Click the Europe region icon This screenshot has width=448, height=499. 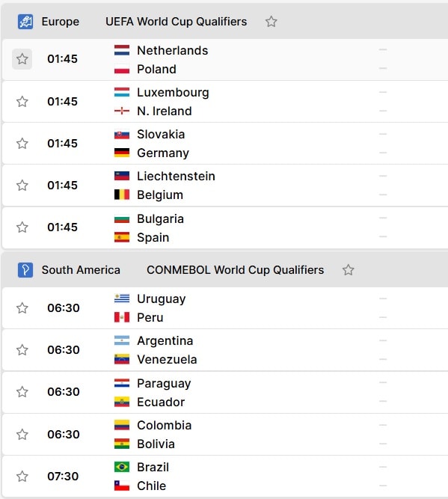(25, 22)
